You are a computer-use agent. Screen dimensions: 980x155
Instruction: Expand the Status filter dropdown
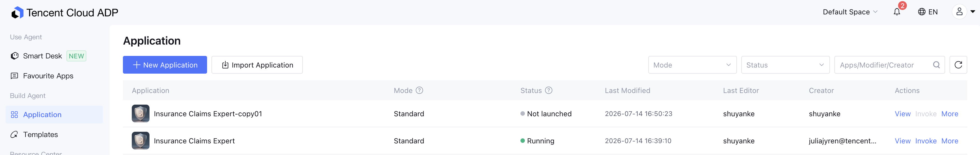(x=785, y=65)
